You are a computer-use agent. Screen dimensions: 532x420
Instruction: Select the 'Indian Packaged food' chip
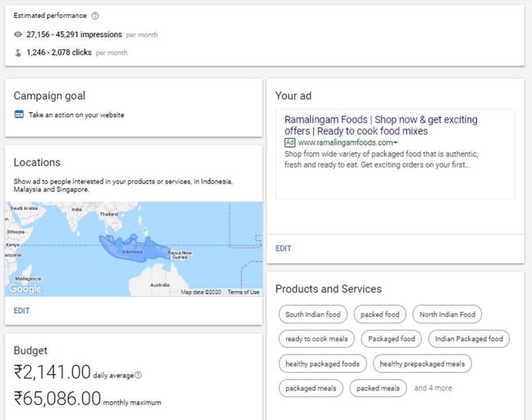click(x=469, y=338)
